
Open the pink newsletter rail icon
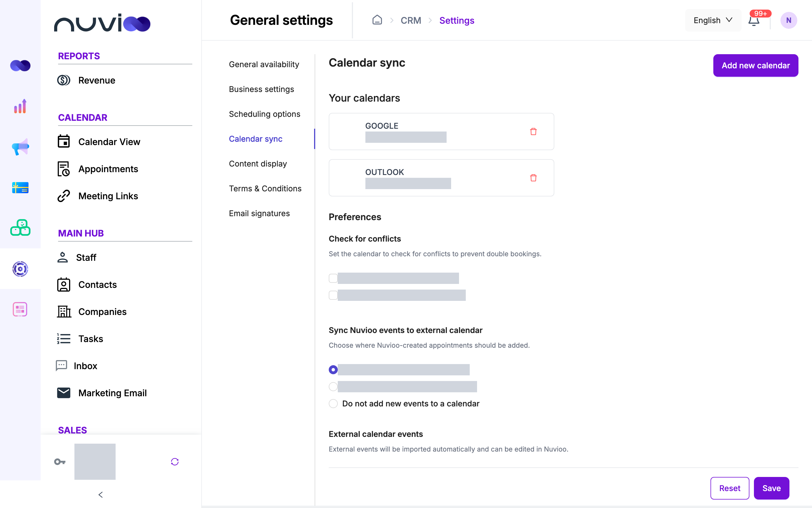(20, 309)
